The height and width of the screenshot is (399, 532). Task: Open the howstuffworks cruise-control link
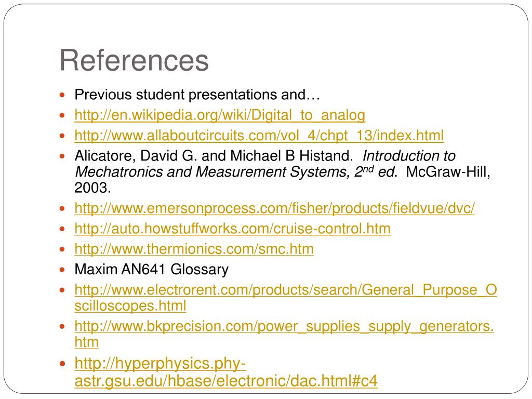coord(232,229)
